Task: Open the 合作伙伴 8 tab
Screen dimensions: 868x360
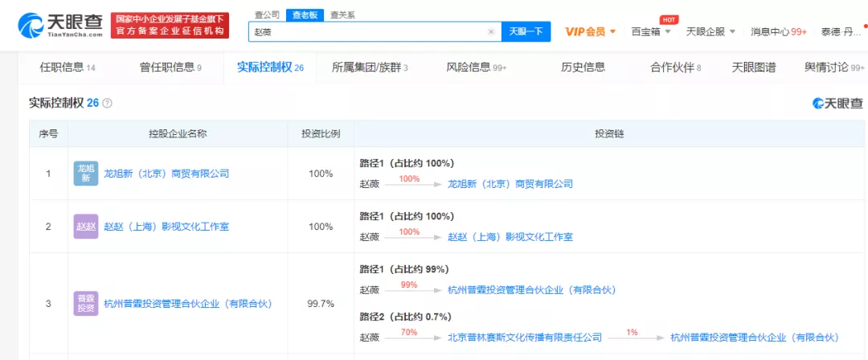Action: pos(675,67)
